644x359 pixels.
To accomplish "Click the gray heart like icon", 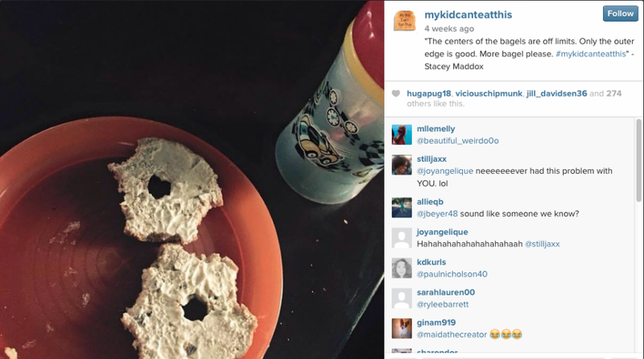I will tap(396, 93).
